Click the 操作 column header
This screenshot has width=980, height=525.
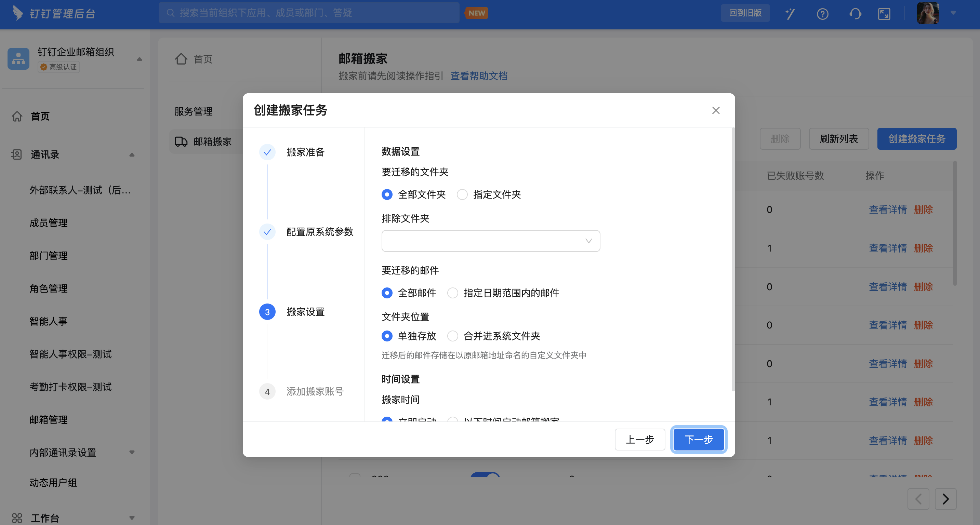pos(875,176)
